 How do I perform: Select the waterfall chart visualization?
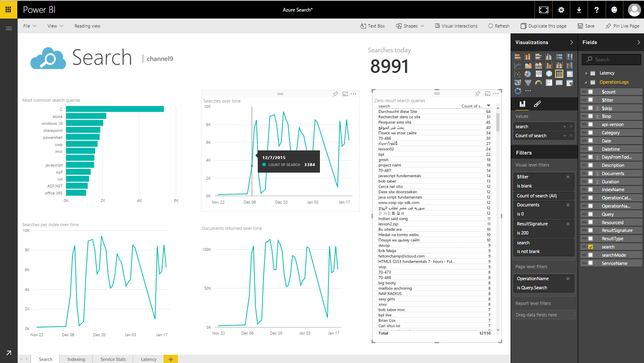pyautogui.click(x=569, y=65)
